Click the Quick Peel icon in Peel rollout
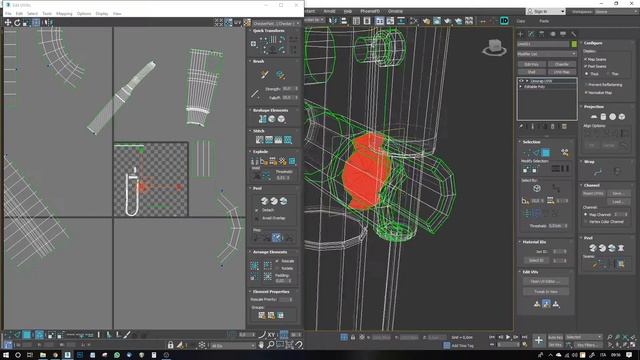 point(264,201)
